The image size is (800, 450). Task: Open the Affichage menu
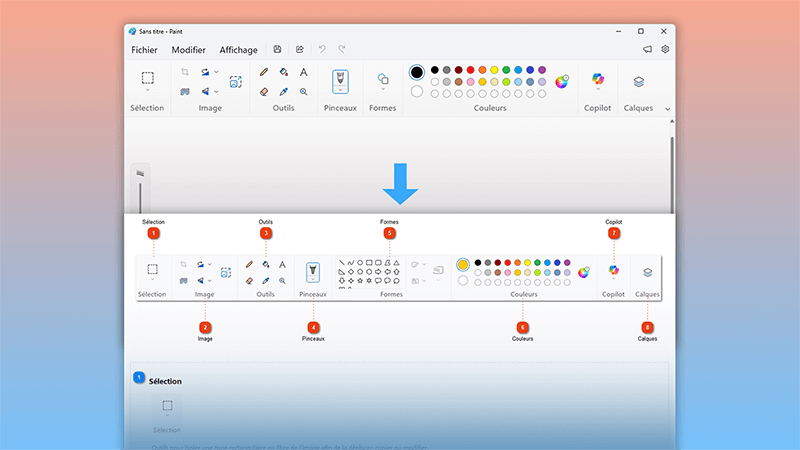pos(238,50)
